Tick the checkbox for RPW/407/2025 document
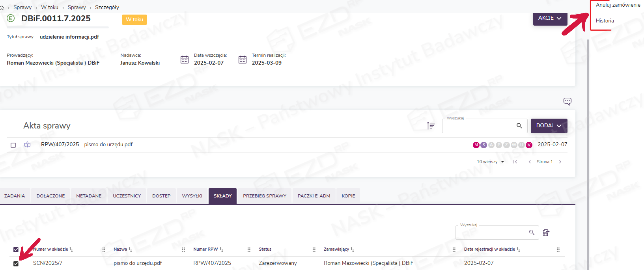 tap(13, 145)
